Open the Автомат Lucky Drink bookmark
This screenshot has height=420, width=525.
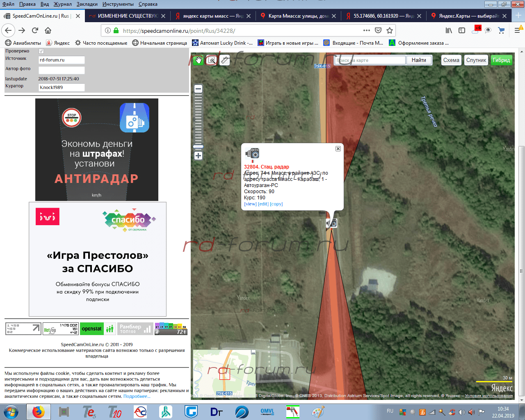pyautogui.click(x=222, y=43)
